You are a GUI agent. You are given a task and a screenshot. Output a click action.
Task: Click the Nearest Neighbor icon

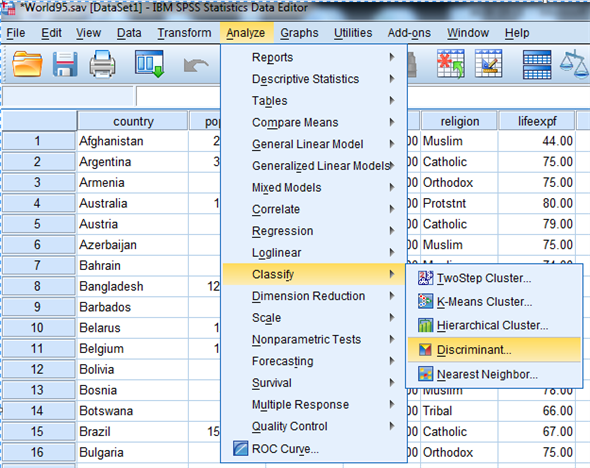coord(426,374)
